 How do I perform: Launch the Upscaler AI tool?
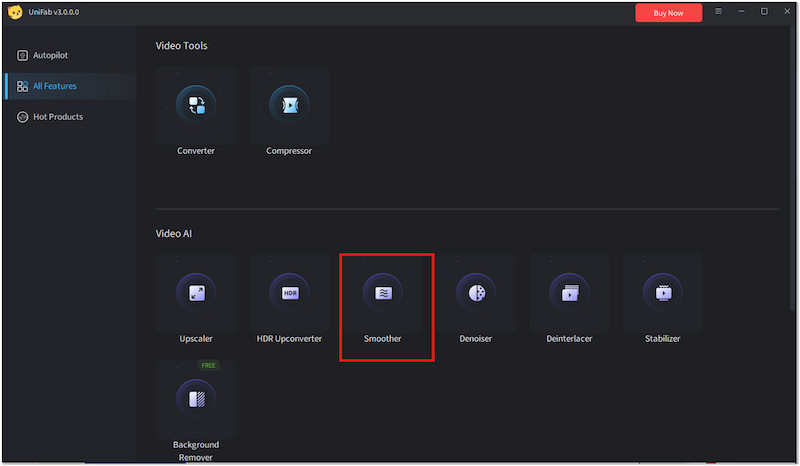[x=196, y=293]
